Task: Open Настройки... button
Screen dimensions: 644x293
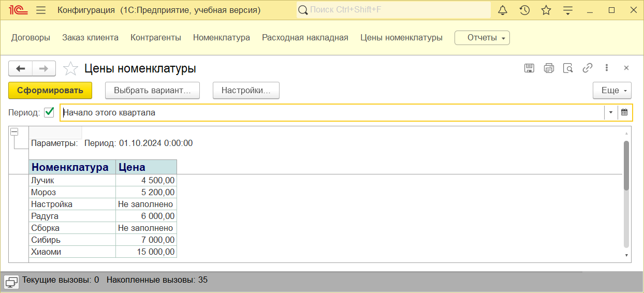Action: pos(246,90)
